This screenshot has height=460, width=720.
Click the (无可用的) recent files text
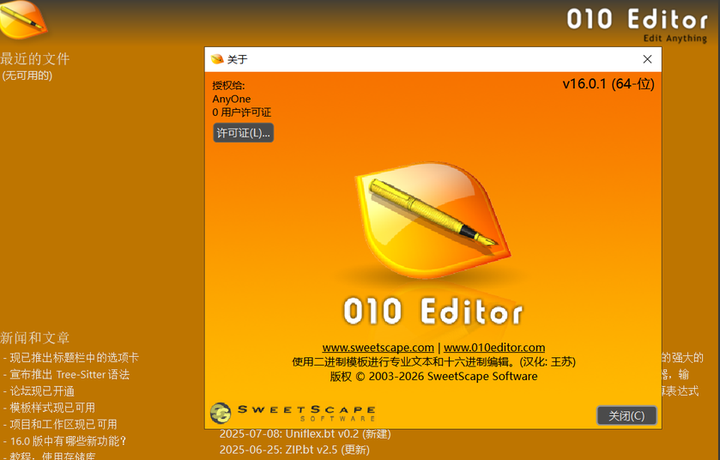click(x=27, y=75)
